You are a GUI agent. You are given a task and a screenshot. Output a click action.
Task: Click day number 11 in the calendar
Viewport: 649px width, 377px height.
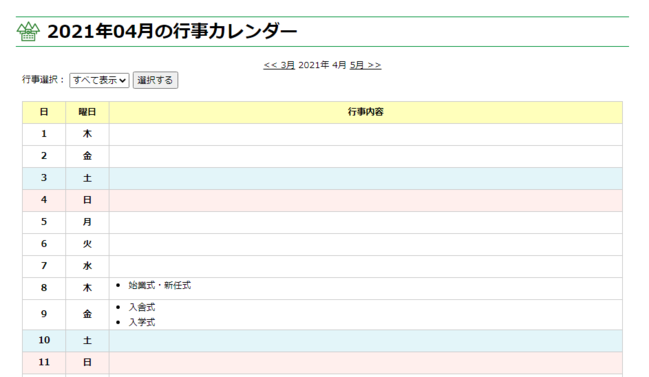[44, 362]
